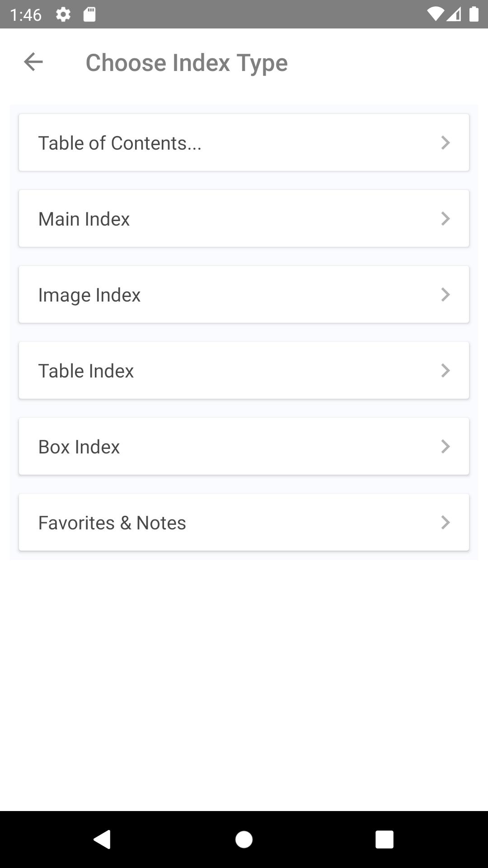This screenshot has height=868, width=488.
Task: Select Main Index from the list
Action: click(x=244, y=218)
